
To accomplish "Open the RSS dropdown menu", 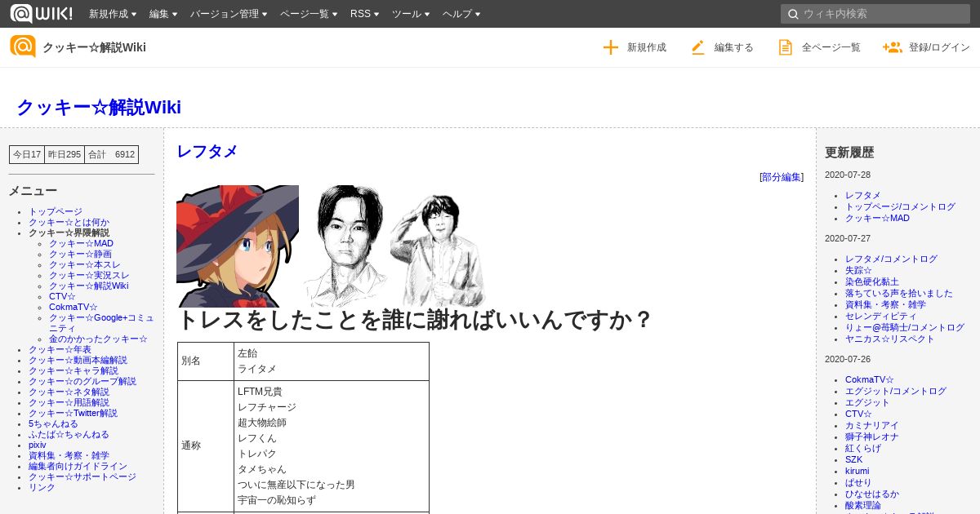I will click(364, 14).
